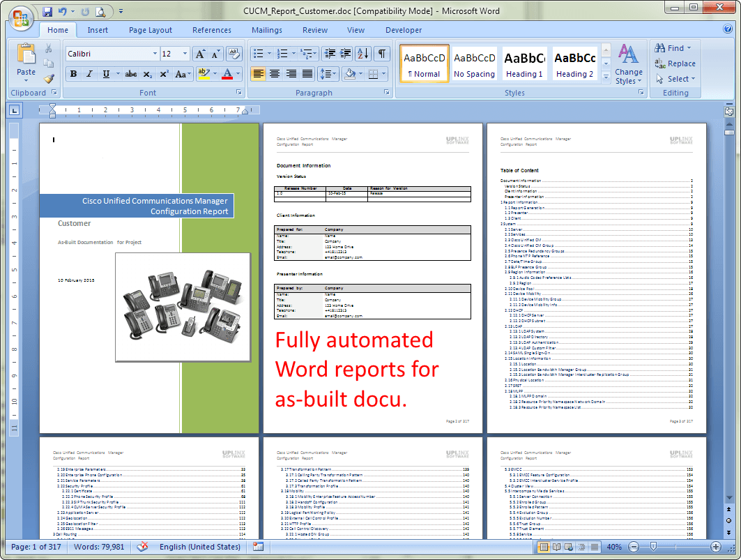Align text to the right

pos(291,74)
